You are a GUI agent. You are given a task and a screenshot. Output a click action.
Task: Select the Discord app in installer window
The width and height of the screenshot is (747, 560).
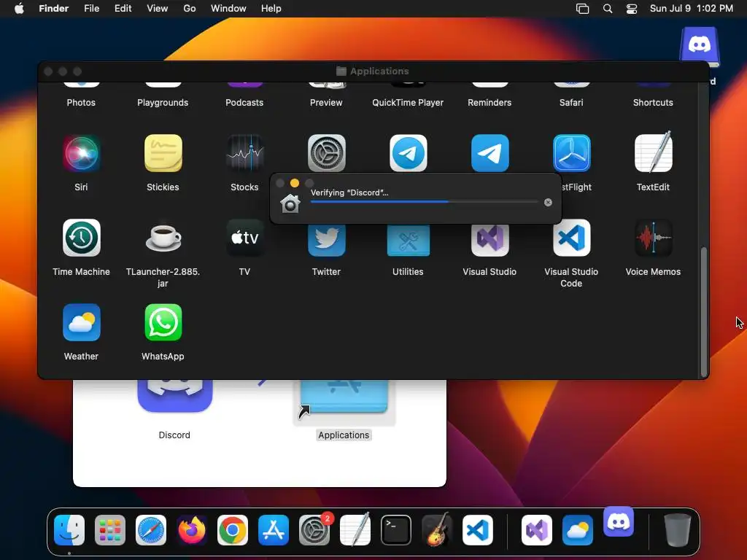click(x=175, y=396)
